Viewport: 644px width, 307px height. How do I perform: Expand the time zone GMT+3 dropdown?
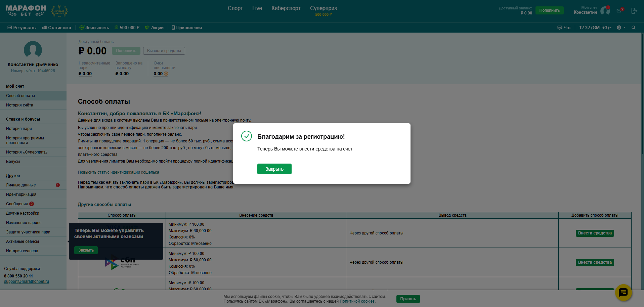(595, 28)
